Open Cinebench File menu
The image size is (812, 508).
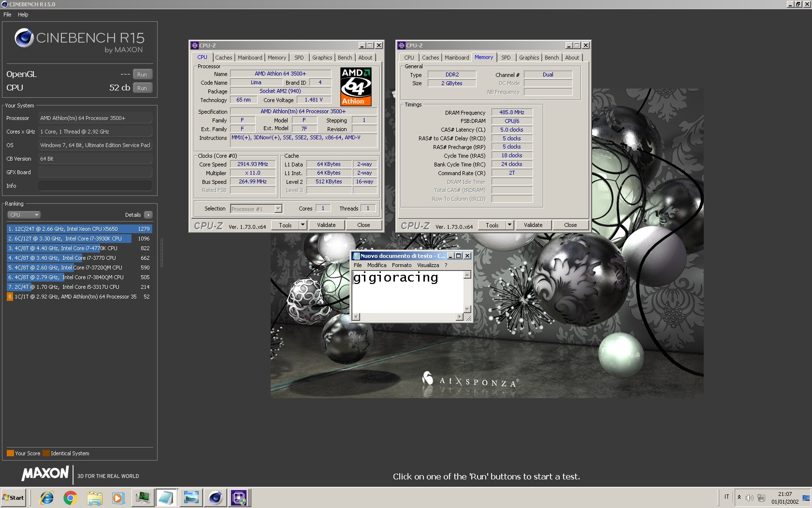(x=7, y=15)
